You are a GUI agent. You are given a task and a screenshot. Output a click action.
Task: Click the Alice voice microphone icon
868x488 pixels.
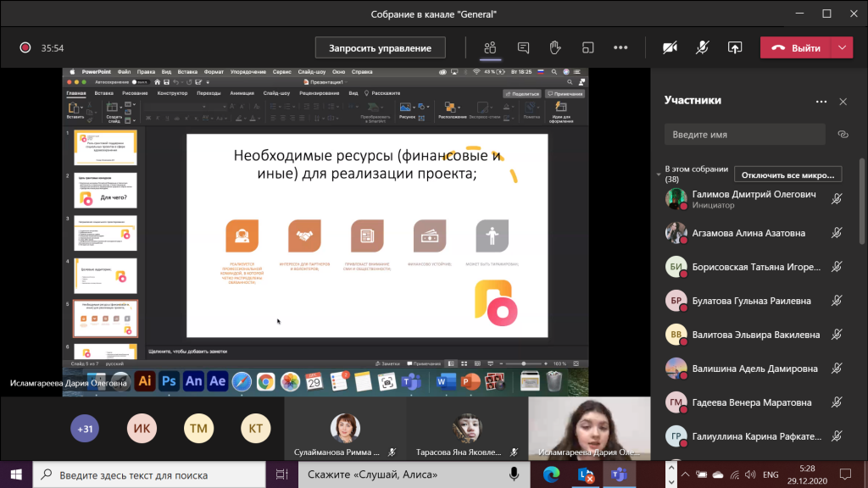click(x=514, y=474)
